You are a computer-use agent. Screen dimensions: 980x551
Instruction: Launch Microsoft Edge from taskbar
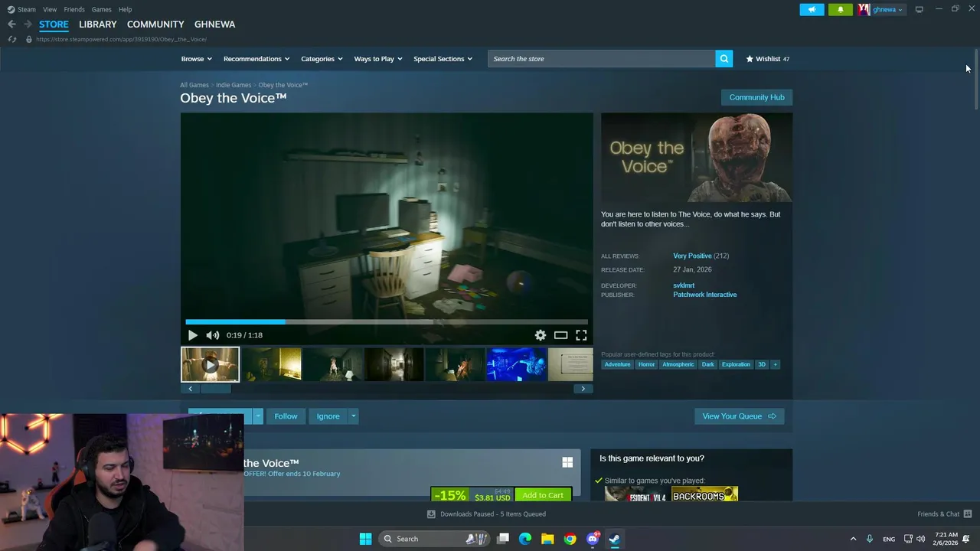click(x=525, y=539)
